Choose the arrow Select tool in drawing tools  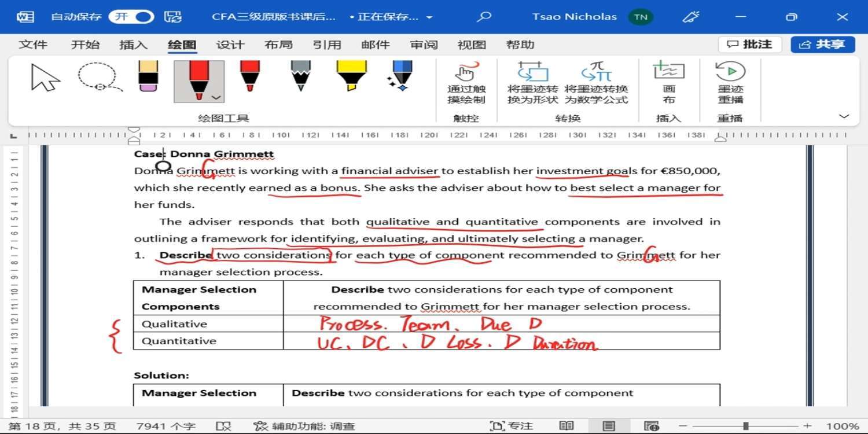[x=46, y=78]
